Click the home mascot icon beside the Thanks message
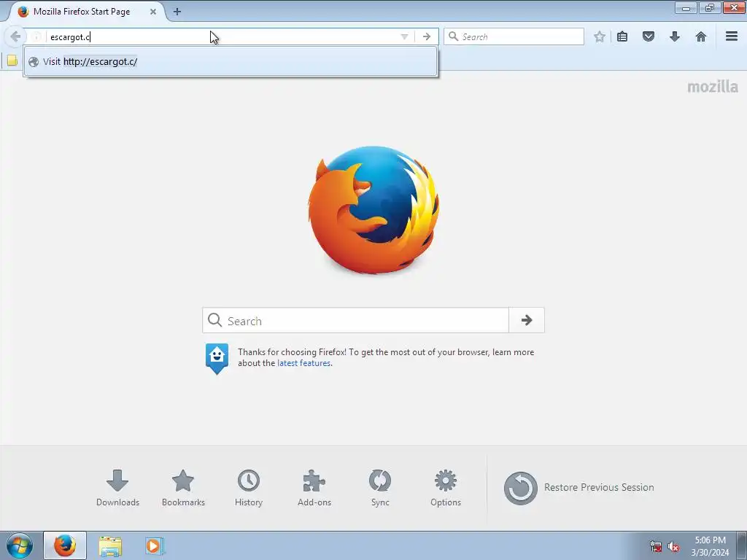Viewport: 747px width, 560px height. tap(217, 359)
